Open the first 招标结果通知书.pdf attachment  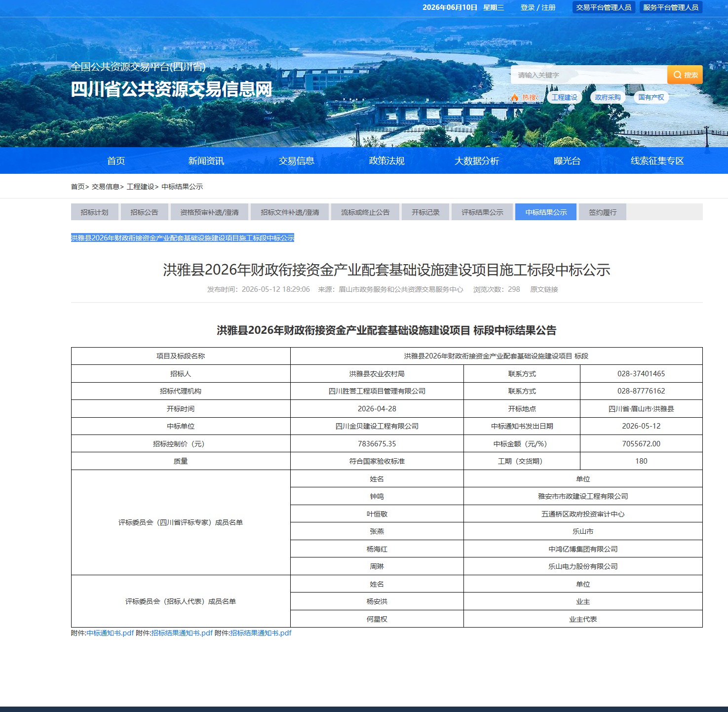pyautogui.click(x=182, y=633)
